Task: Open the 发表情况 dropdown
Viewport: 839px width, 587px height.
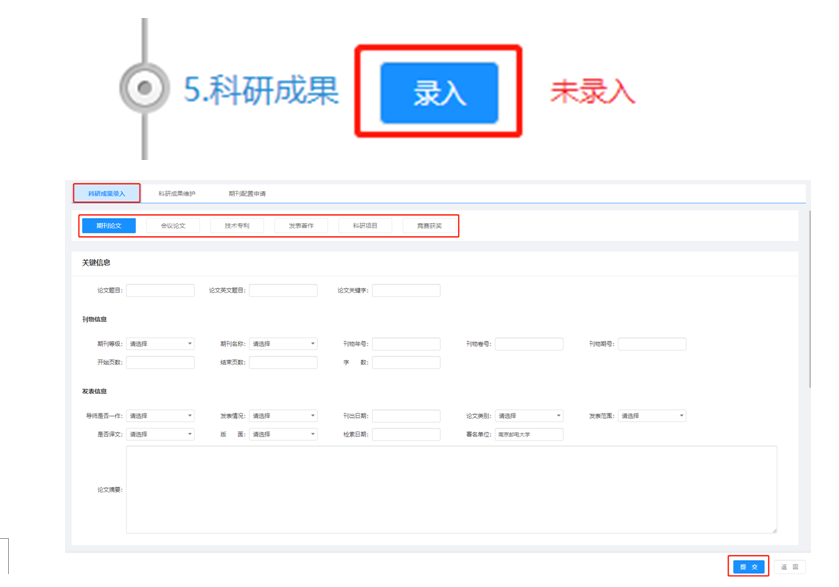Action: pos(283,416)
